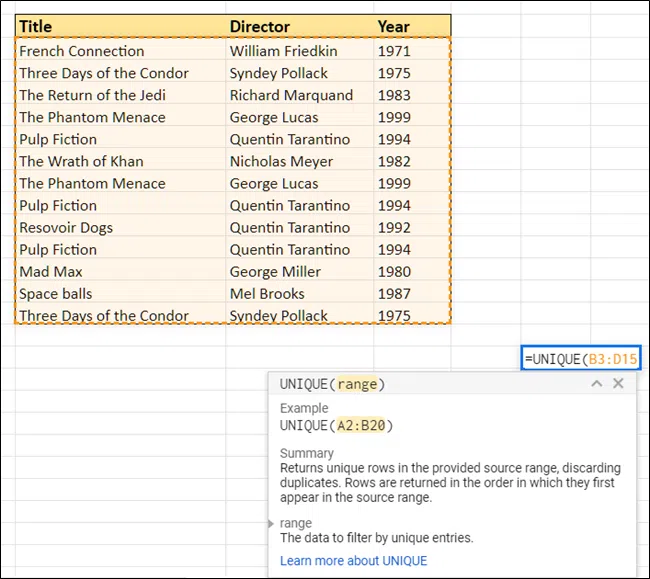The image size is (650, 579).
Task: Select the Title header cell
Action: click(120, 27)
